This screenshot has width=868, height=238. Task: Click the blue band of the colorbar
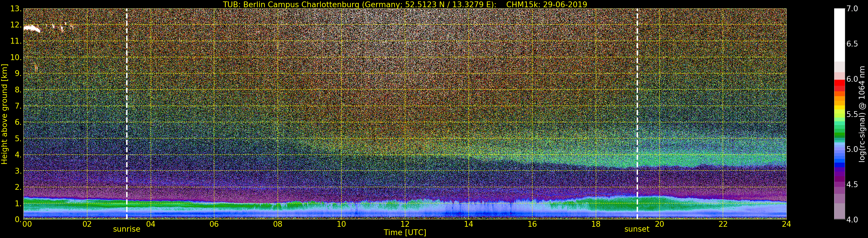[839, 158]
